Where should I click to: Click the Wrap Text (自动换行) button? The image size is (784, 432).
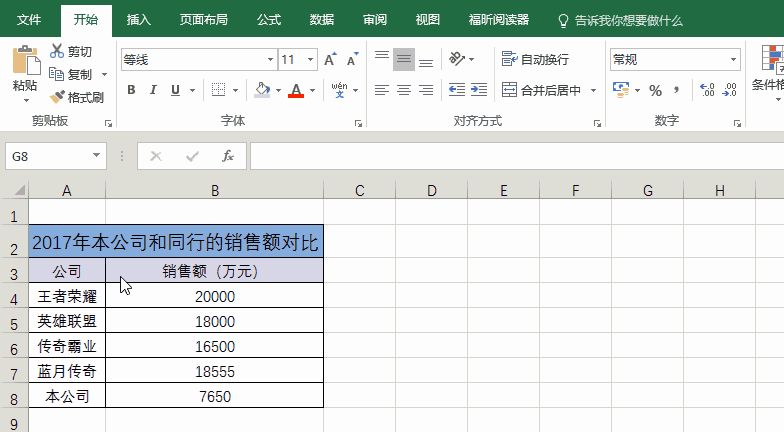coord(535,60)
